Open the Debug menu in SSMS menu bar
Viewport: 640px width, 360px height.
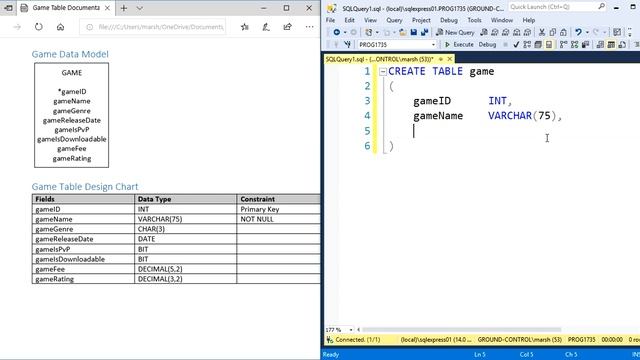(x=449, y=20)
